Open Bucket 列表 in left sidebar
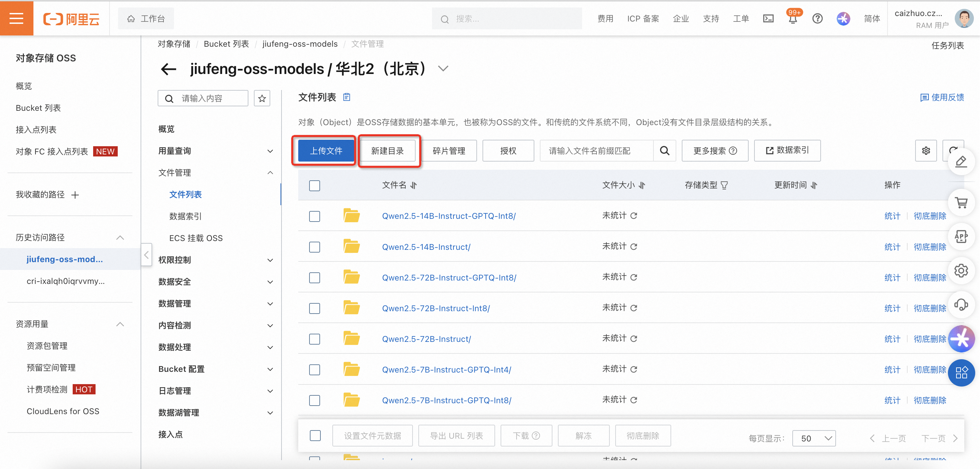Screen dimensions: 980x469 point(38,108)
